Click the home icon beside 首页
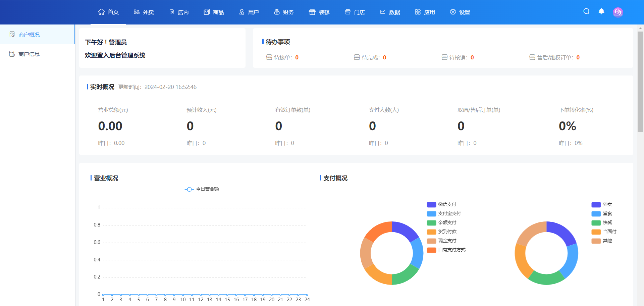Image resolution: width=644 pixels, height=306 pixels. [101, 12]
